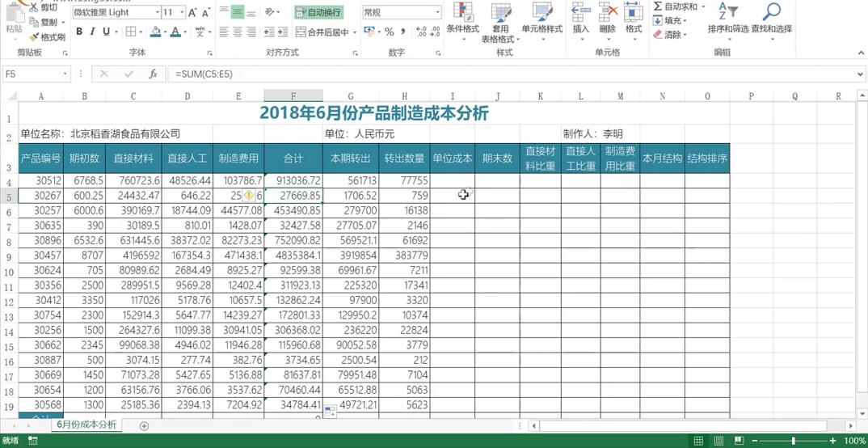Align text left

(224, 32)
